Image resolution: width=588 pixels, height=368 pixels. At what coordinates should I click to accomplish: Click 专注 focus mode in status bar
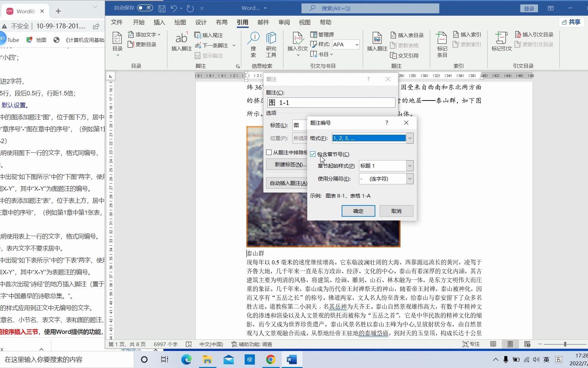tap(471, 344)
